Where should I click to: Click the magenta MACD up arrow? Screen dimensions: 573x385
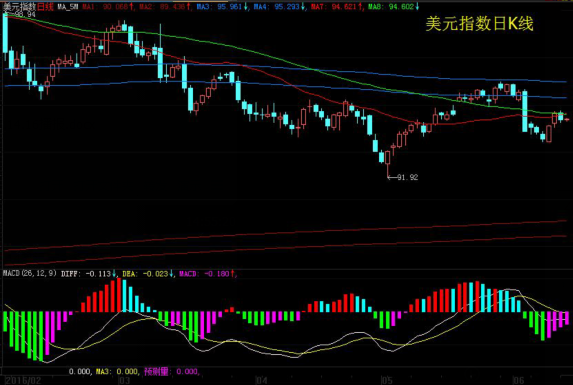(x=233, y=274)
